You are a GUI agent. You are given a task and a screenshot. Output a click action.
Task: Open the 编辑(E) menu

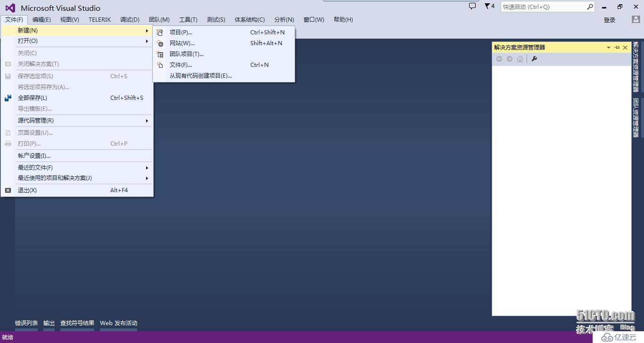[x=41, y=20]
